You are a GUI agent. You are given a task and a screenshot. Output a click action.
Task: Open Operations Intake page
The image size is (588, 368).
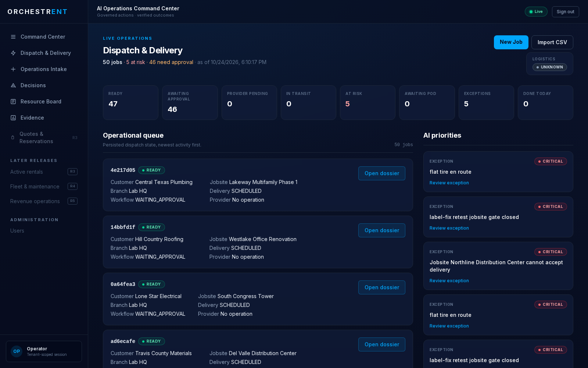tap(44, 69)
